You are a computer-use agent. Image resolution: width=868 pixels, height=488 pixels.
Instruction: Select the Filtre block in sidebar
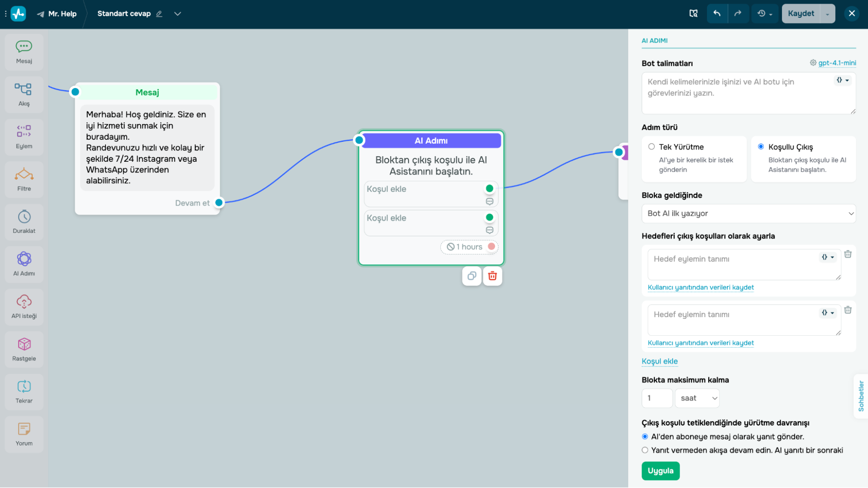24,179
